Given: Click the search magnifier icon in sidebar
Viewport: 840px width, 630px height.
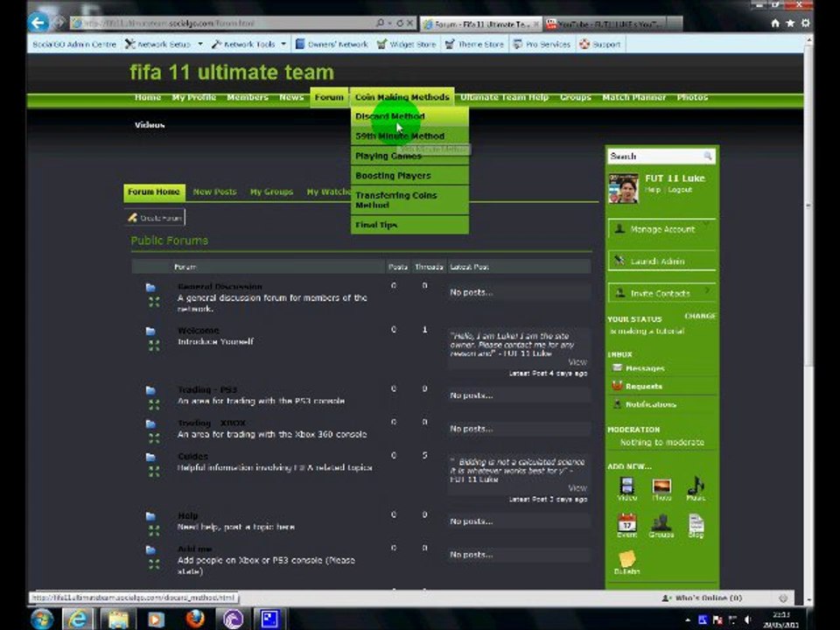Looking at the screenshot, I should click(708, 156).
